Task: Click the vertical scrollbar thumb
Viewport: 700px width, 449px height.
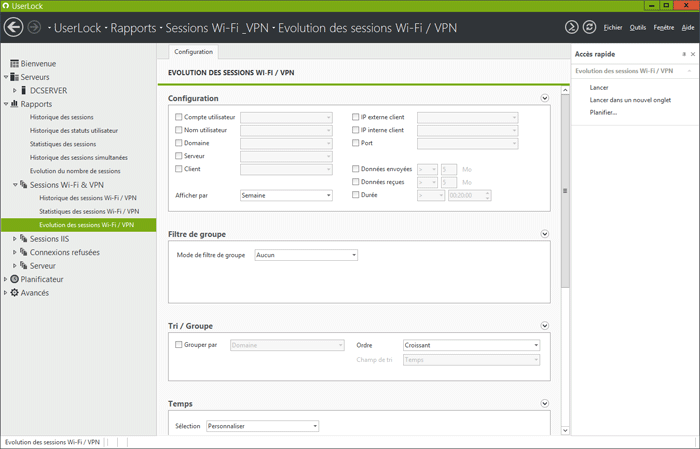Action: 565,191
